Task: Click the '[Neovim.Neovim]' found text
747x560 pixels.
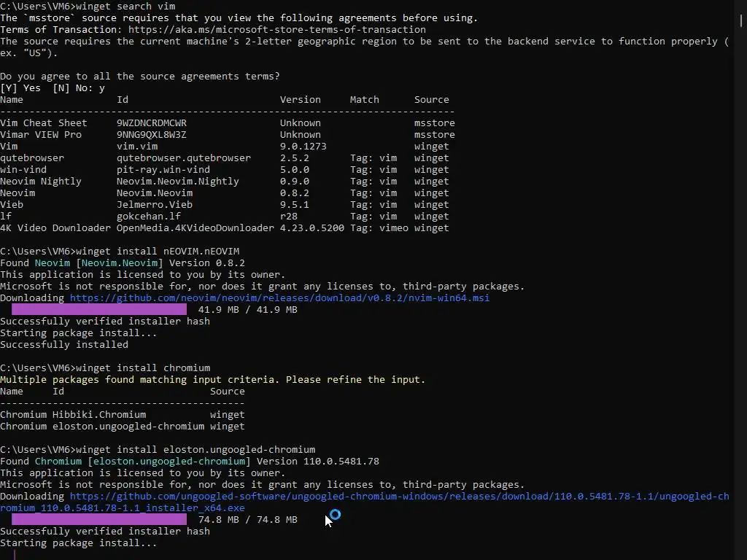Action: tap(120, 262)
